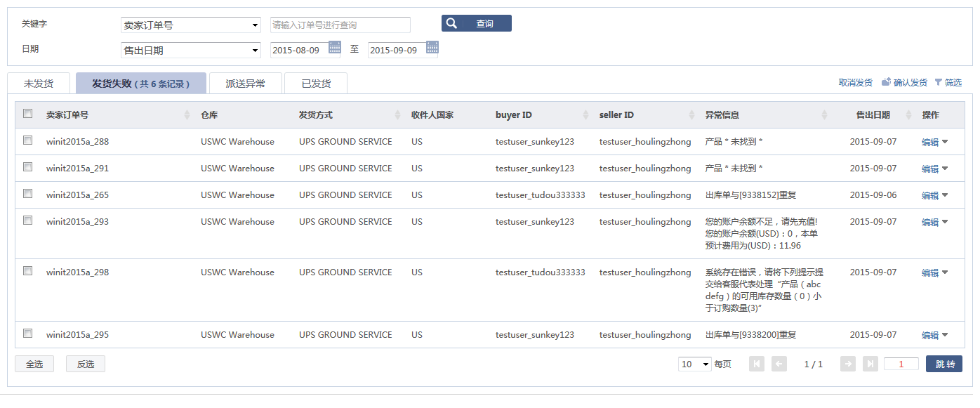980x408 pixels.
Task: Open the 派送异常 tab
Action: pyautogui.click(x=246, y=84)
